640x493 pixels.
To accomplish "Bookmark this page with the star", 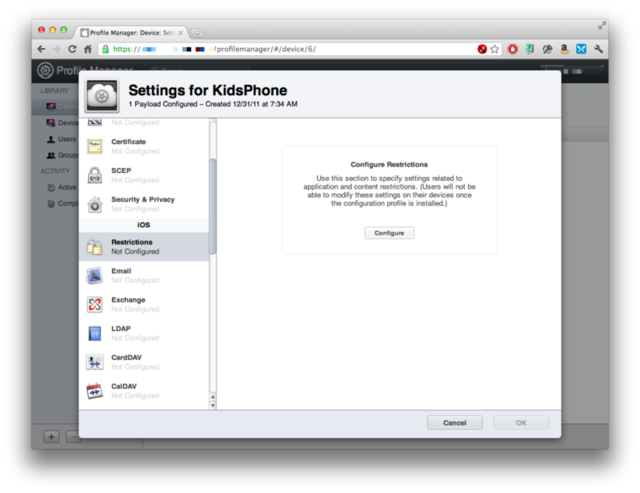I will (x=495, y=49).
